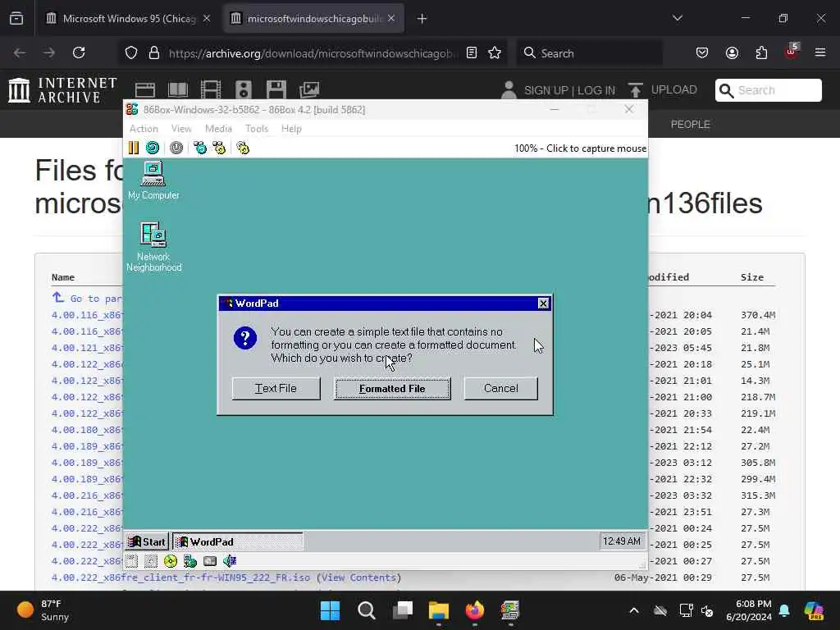This screenshot has width=840, height=630.
Task: Click the network status bar icon in 86Box
Action: tap(190, 561)
